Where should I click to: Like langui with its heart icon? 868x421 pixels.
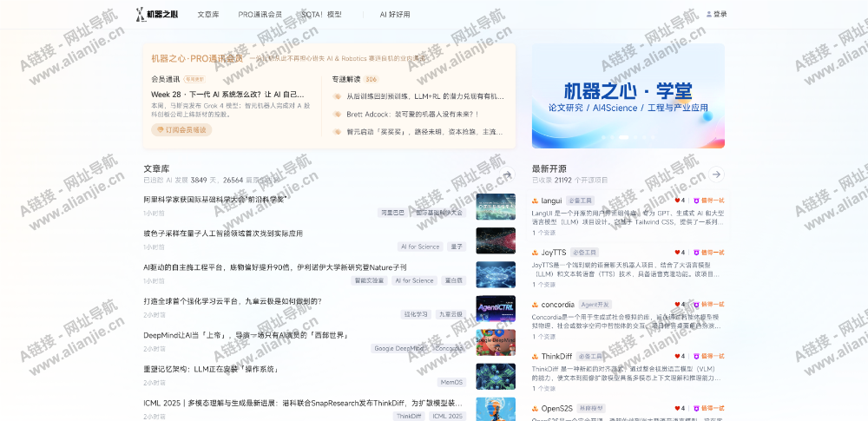(677, 201)
